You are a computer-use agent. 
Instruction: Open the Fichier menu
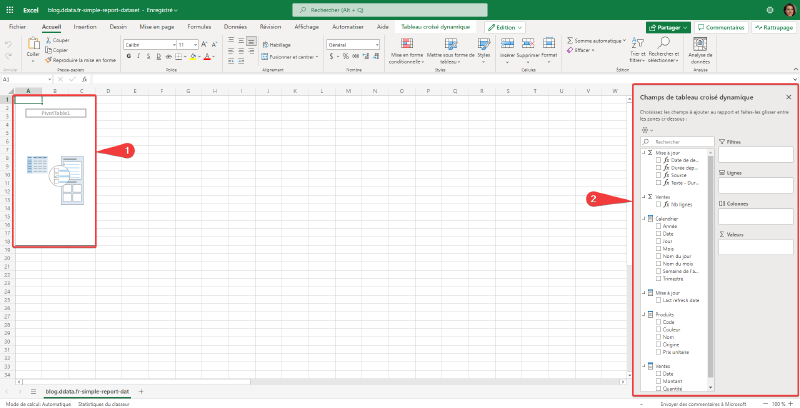[x=17, y=27]
